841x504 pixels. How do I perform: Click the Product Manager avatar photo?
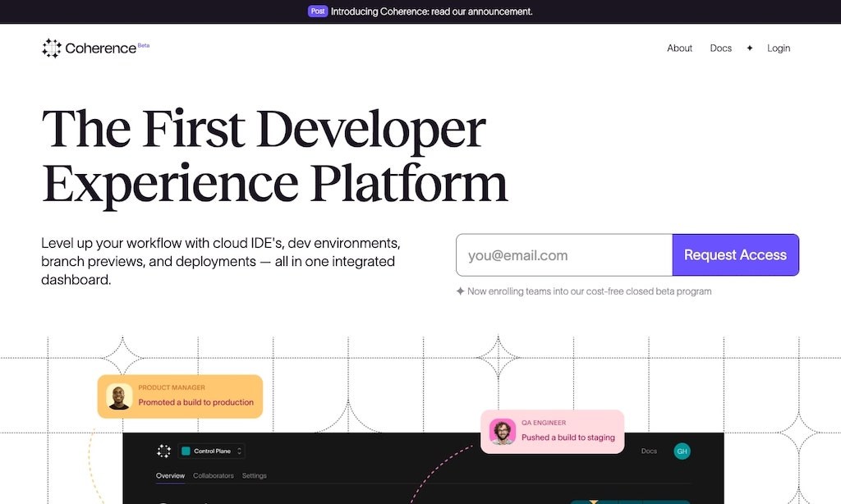tap(119, 396)
